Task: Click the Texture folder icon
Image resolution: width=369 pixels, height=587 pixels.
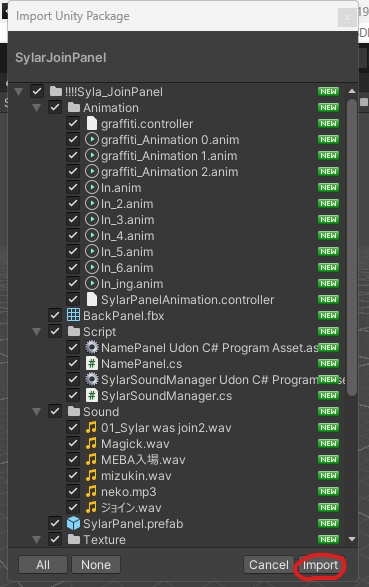Action: [74, 540]
